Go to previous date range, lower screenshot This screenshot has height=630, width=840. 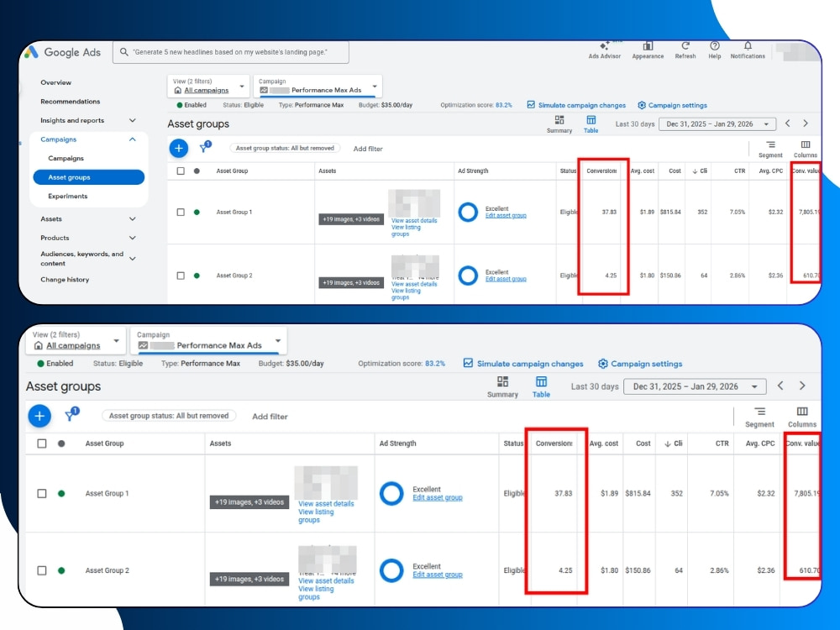[x=780, y=386]
